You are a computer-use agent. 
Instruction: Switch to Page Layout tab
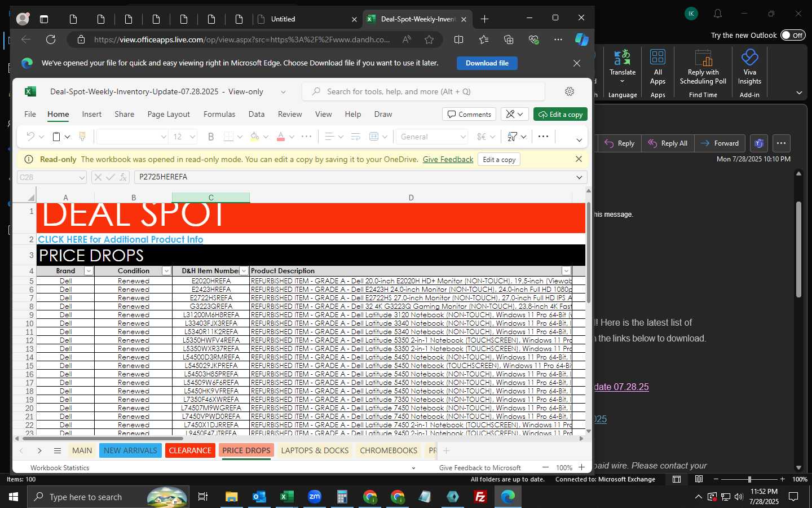(x=169, y=114)
